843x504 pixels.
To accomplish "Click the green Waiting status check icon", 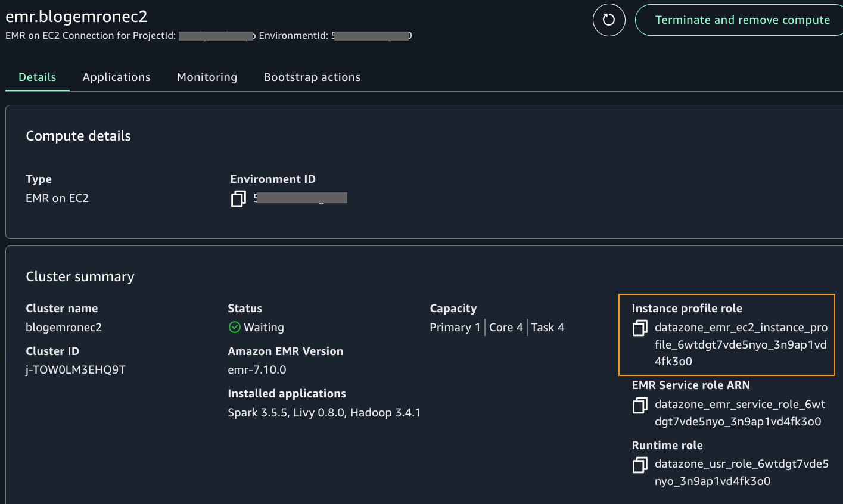I will (x=234, y=327).
